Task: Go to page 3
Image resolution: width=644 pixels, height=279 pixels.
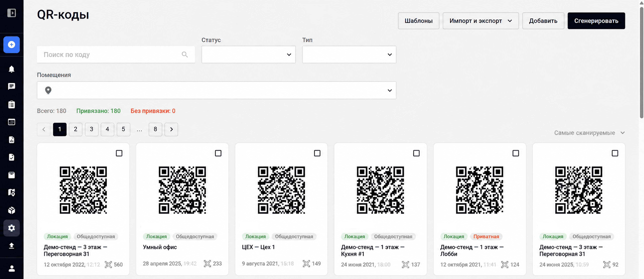Action: coord(91,129)
